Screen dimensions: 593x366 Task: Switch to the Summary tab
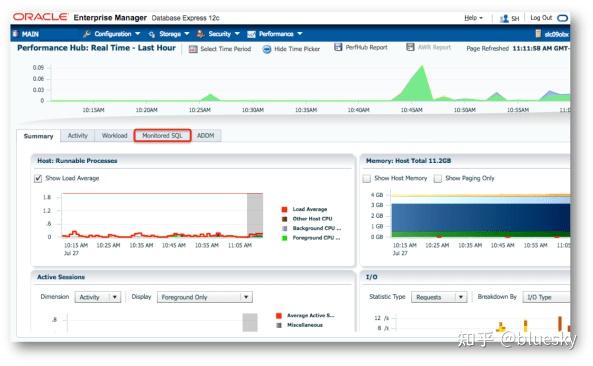[38, 136]
